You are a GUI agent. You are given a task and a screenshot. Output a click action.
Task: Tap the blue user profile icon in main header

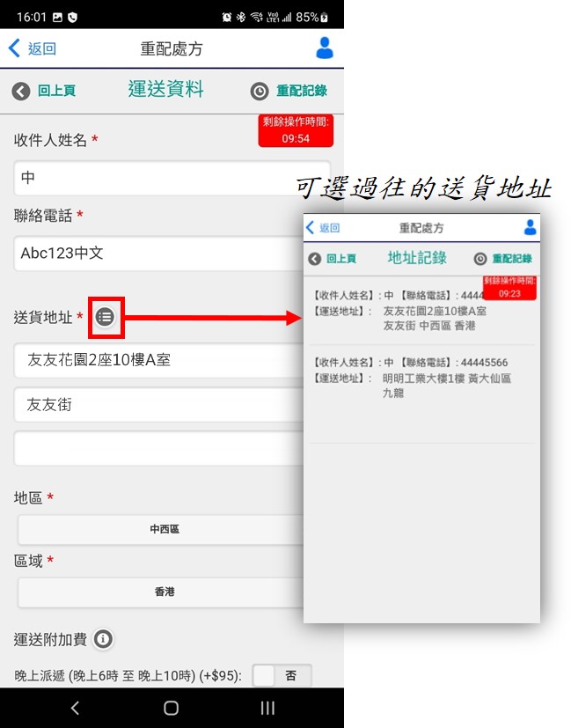click(x=325, y=48)
